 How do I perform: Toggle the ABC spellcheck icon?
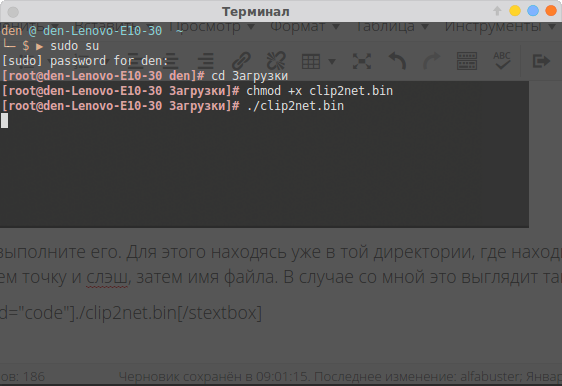click(x=502, y=61)
